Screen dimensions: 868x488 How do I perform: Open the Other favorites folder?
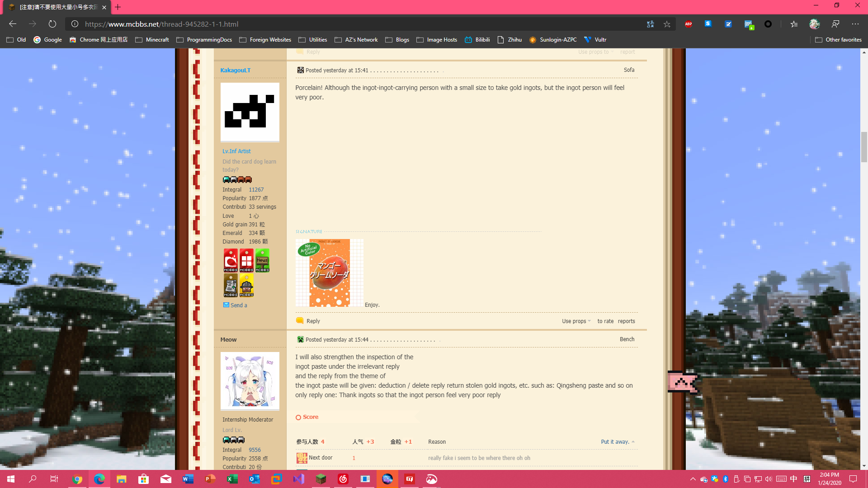pos(838,40)
